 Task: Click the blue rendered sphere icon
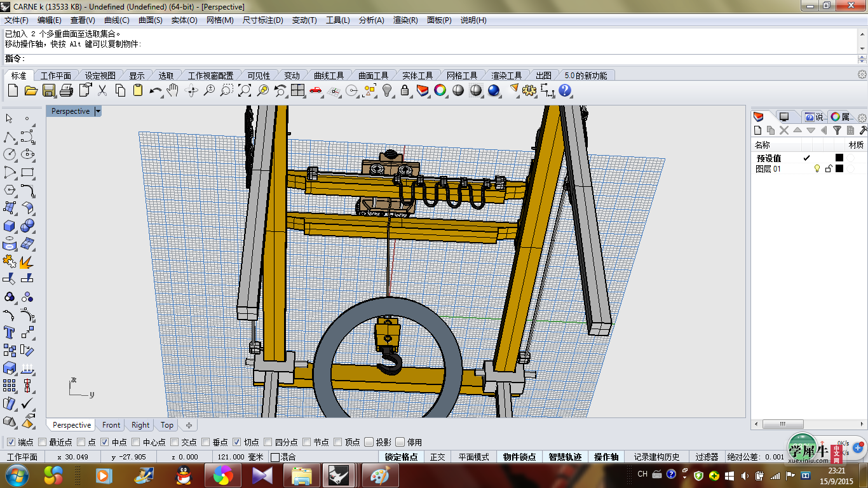pos(494,91)
